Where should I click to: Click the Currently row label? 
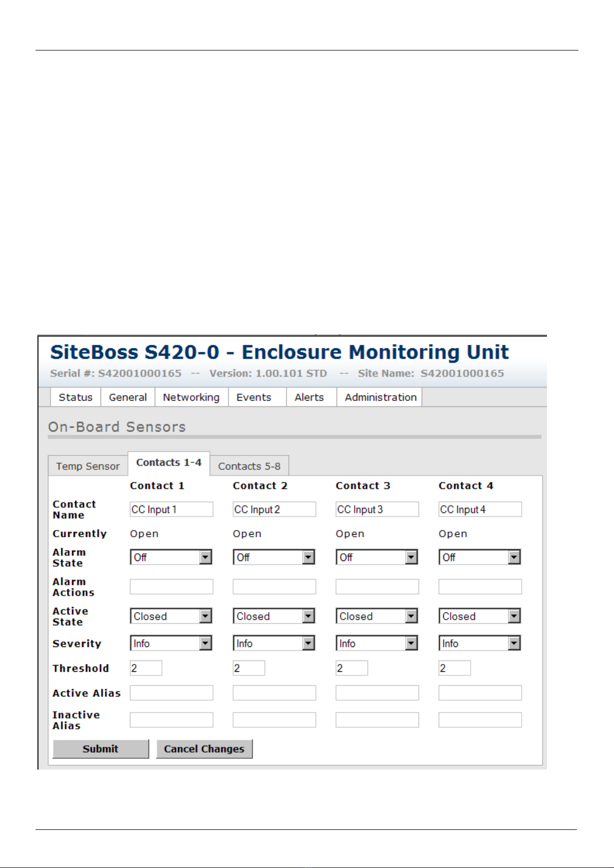(x=80, y=534)
